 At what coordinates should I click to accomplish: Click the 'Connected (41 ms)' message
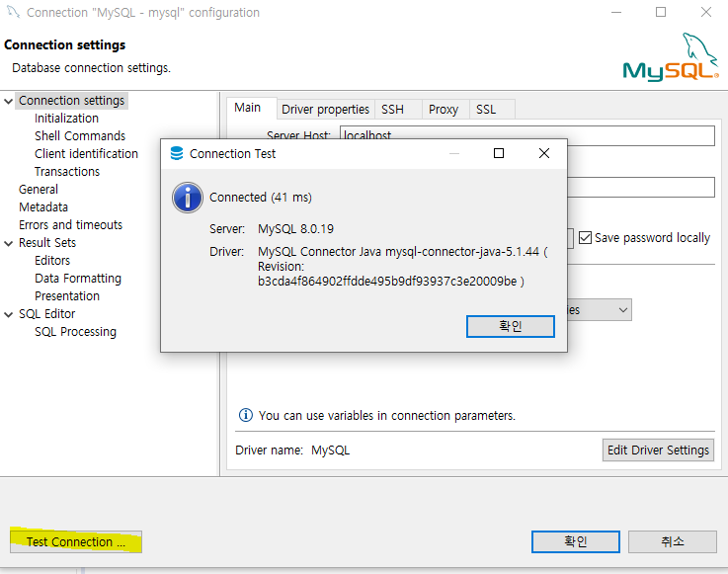(x=261, y=198)
